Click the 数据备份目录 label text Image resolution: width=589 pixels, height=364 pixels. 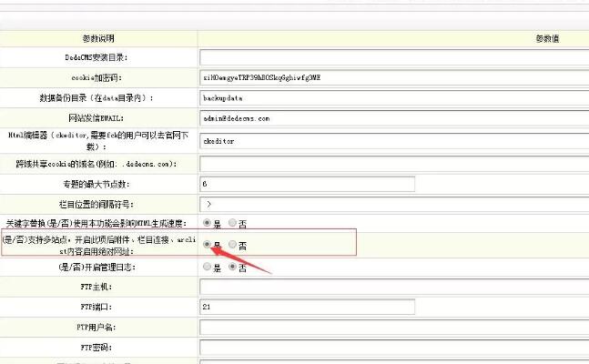pos(96,98)
